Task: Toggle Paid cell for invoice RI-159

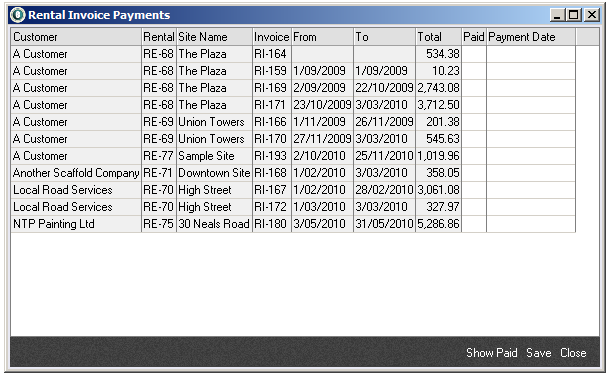Action: pos(474,71)
